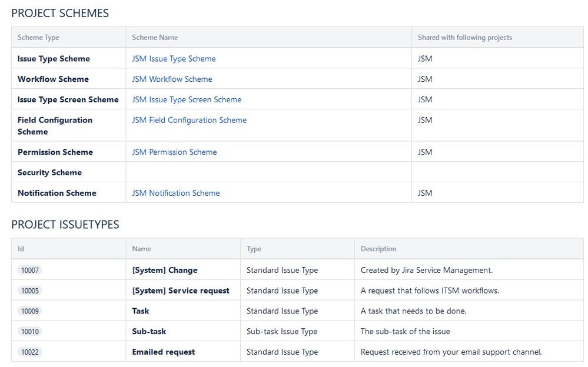Select the [System] Change name cell
The width and height of the screenshot is (588, 367).
[165, 271]
